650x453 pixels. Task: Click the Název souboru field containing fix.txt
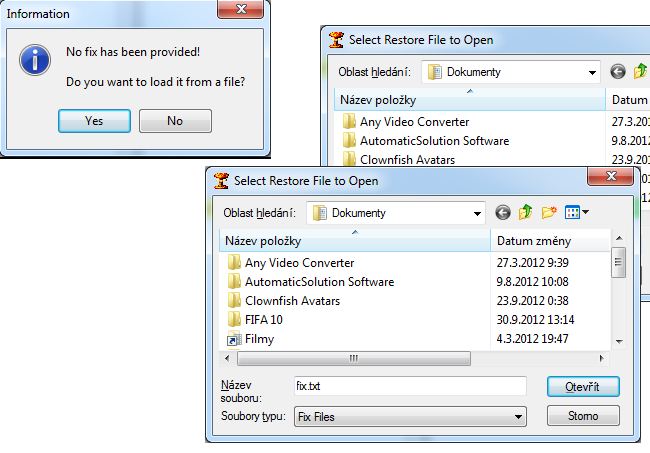pos(408,386)
